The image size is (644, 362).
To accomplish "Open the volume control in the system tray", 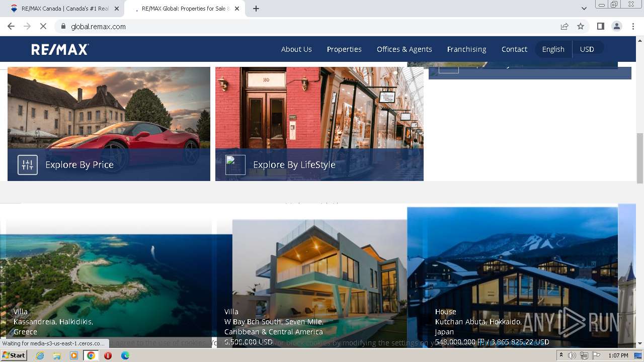I will click(x=572, y=355).
